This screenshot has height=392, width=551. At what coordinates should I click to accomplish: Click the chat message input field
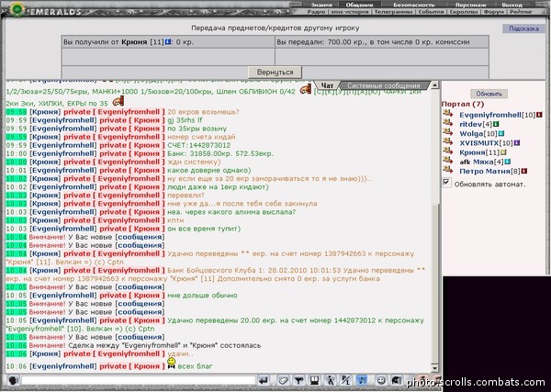(x=138, y=380)
